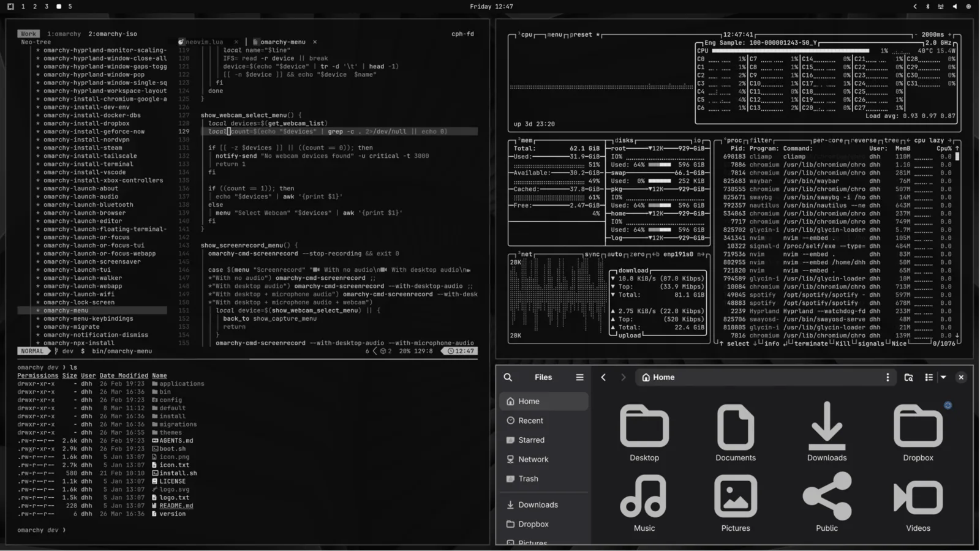
Task: Open Trash in the Files sidebar
Action: click(544, 479)
